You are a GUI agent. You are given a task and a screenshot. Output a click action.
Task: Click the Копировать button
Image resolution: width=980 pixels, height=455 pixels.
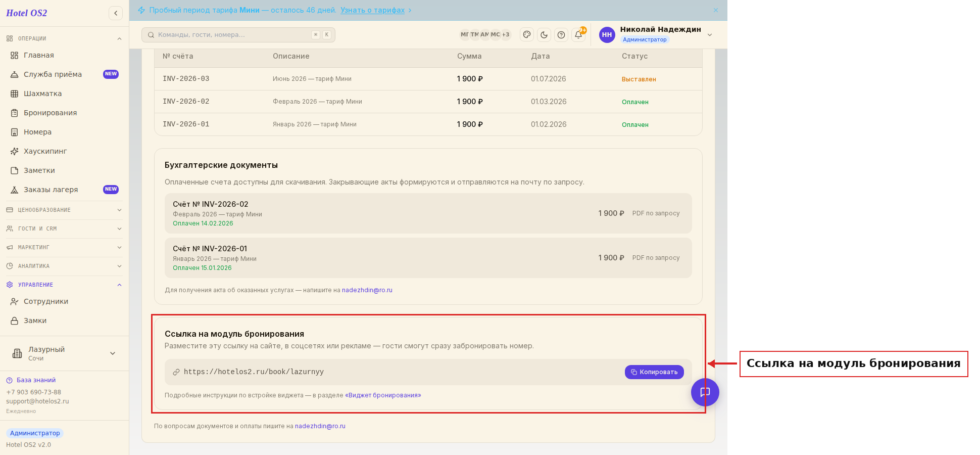click(x=654, y=372)
